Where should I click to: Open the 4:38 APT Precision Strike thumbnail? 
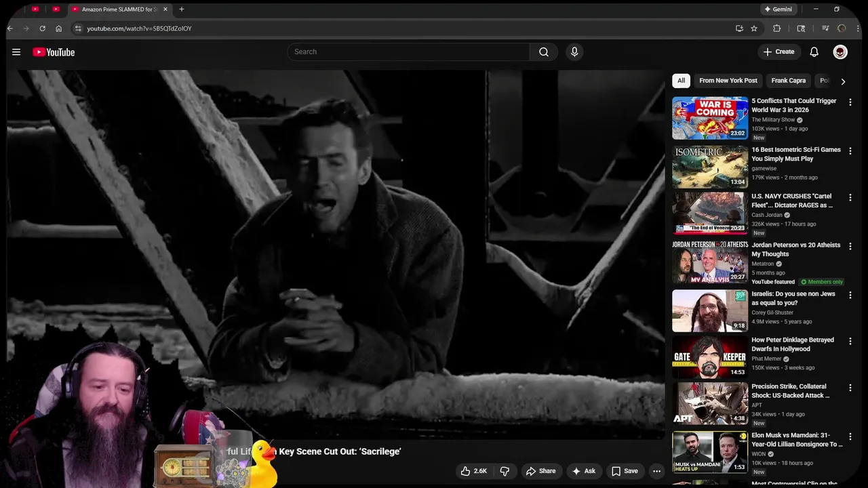click(x=710, y=403)
